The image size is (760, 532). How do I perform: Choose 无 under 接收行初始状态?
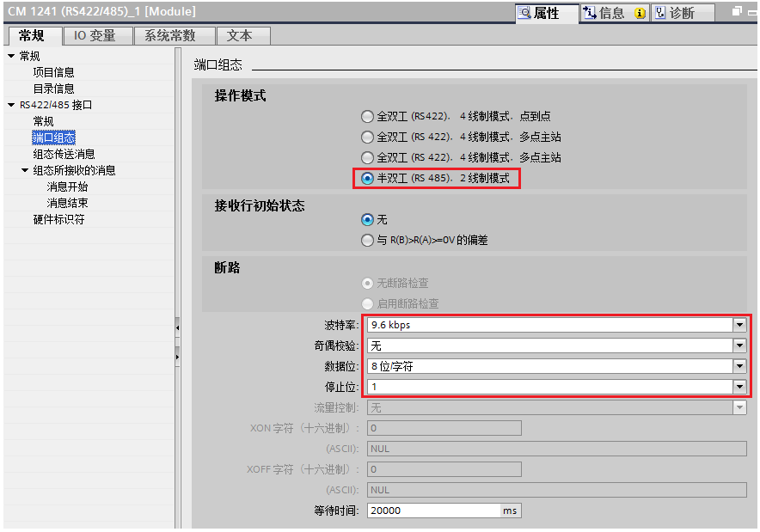point(368,219)
